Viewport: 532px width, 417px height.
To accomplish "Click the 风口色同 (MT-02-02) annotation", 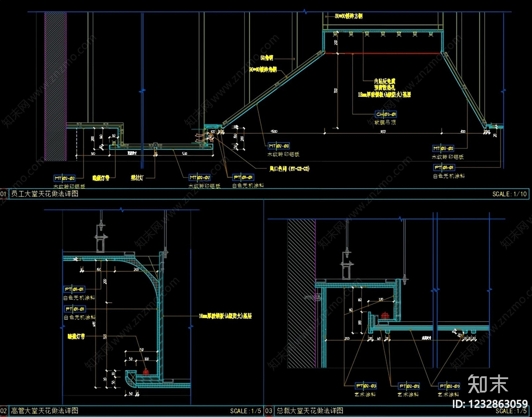I will 289,169.
